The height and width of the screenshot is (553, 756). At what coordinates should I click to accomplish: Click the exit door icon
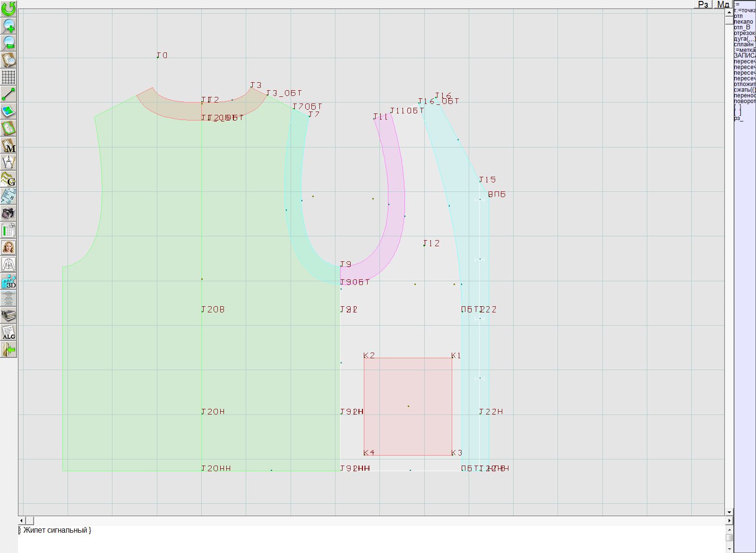coord(9,350)
